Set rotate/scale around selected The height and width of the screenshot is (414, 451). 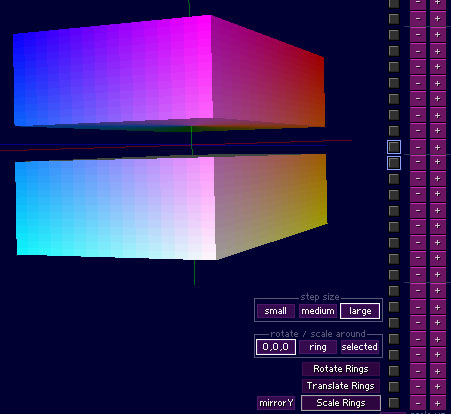tap(359, 347)
